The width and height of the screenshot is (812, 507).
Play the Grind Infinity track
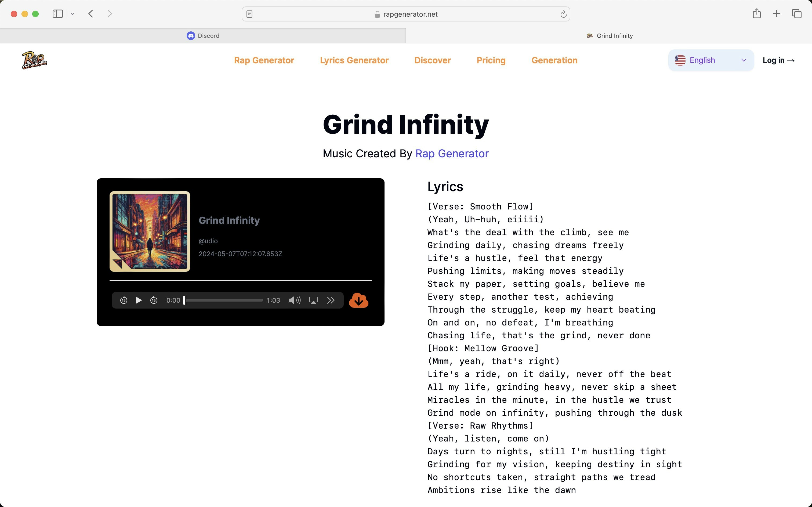(139, 300)
